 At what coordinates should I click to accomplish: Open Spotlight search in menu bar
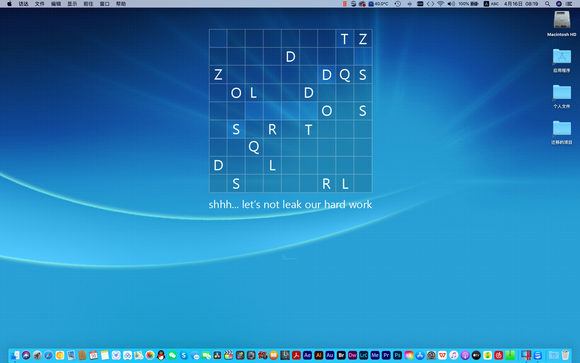(x=547, y=4)
